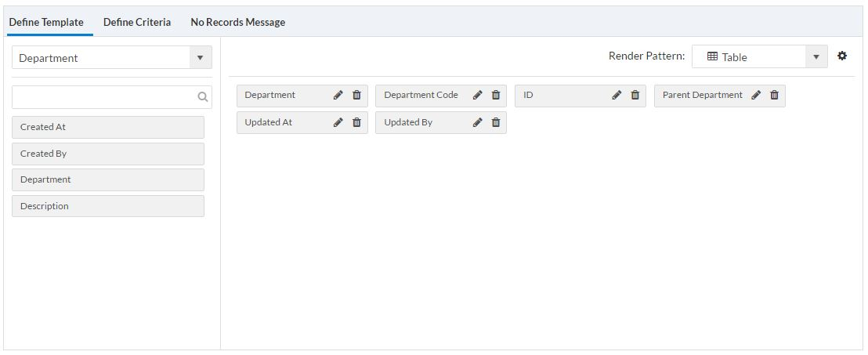This screenshot has height=355, width=868.
Task: Focus the field search input box
Action: [104, 97]
